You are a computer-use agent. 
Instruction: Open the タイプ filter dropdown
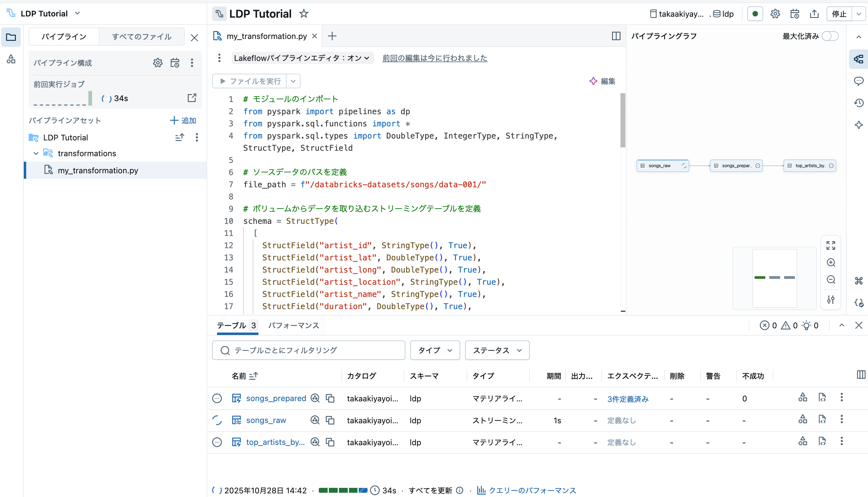(x=435, y=350)
